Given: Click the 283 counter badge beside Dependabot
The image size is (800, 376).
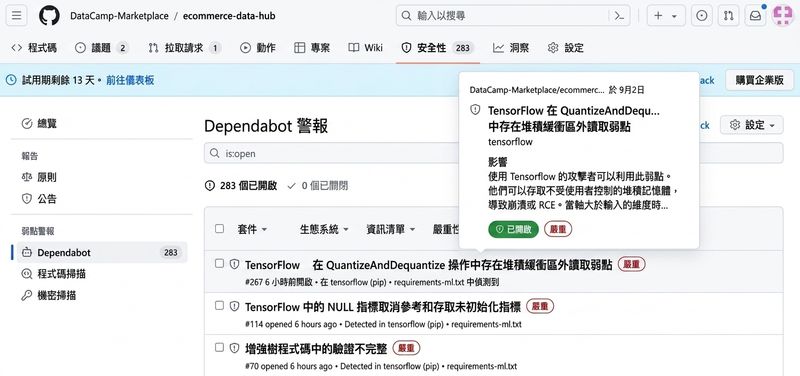Looking at the screenshot, I should 170,253.
